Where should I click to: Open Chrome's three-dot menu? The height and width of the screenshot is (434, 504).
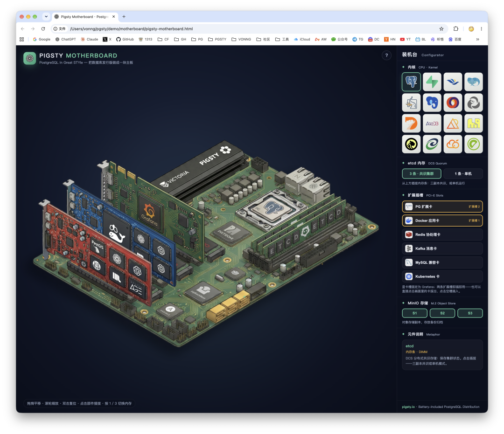(x=481, y=29)
